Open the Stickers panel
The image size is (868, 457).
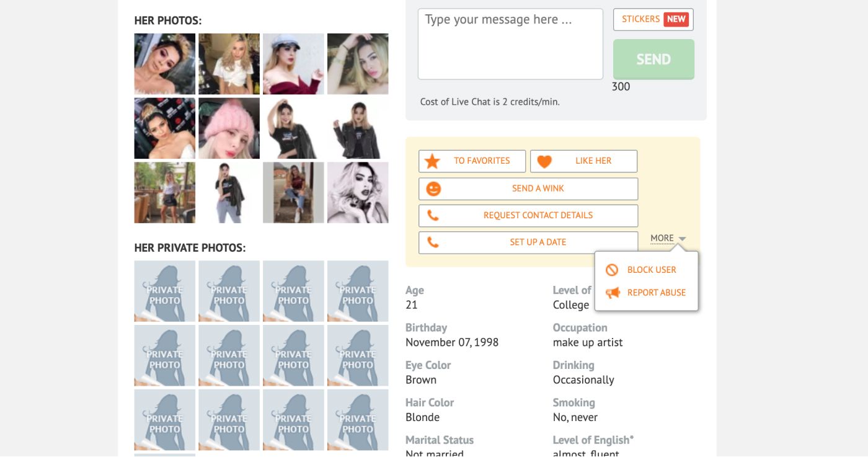[653, 19]
